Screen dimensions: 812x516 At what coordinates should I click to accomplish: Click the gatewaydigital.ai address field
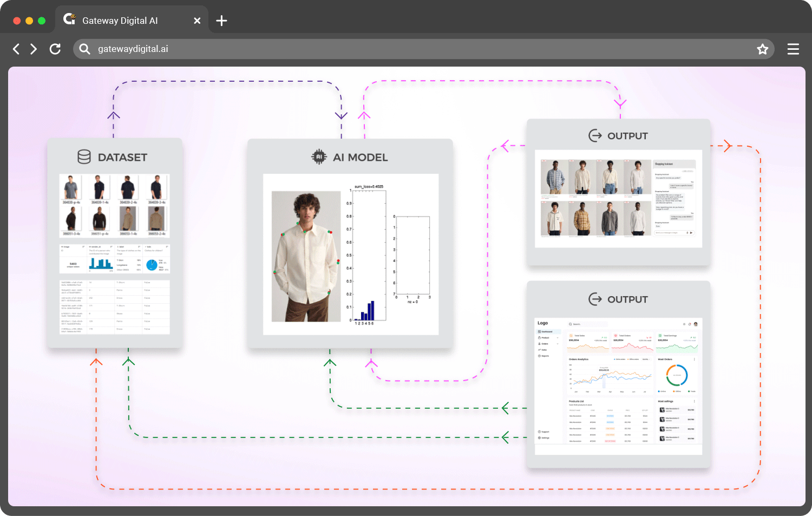[379, 49]
